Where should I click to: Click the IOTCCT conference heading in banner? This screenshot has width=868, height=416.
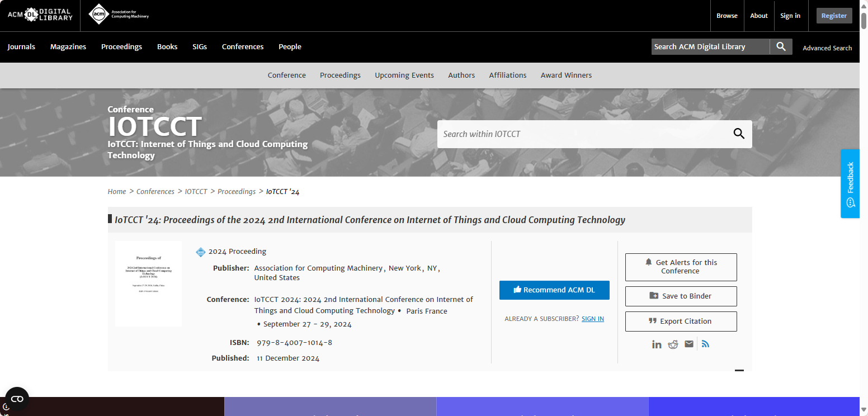154,126
